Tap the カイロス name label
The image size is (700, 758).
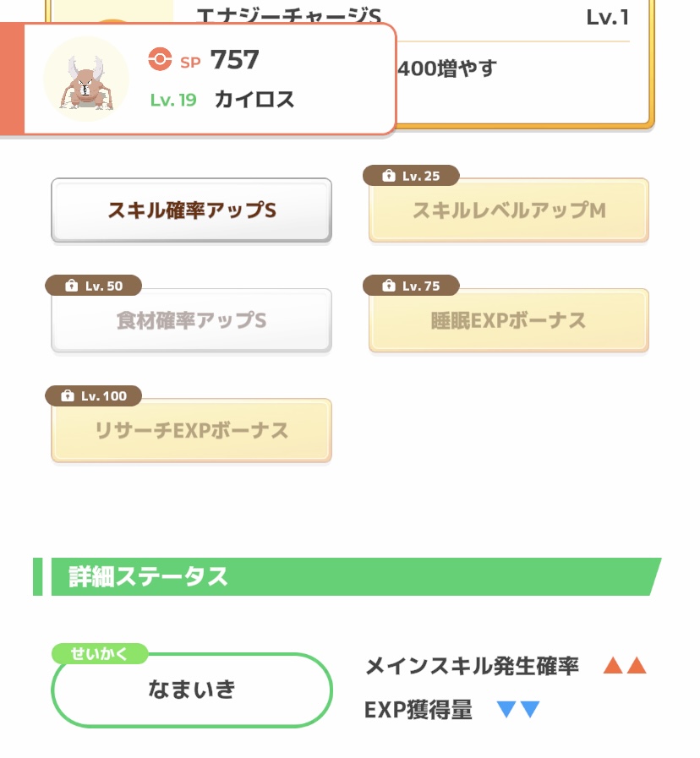tap(254, 100)
